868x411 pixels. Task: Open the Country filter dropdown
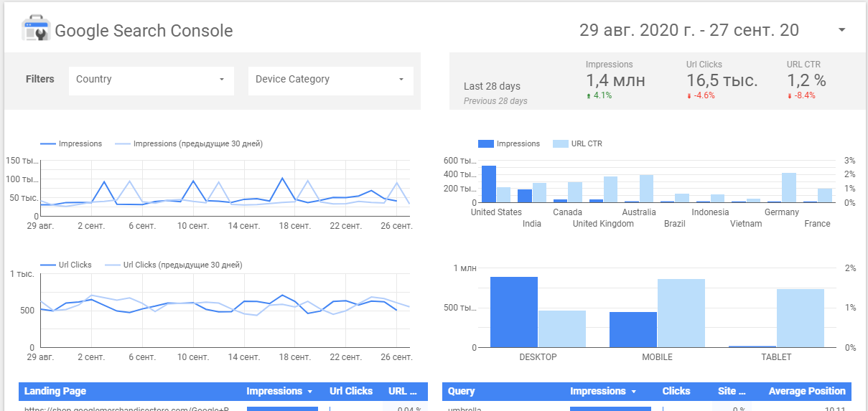[151, 80]
